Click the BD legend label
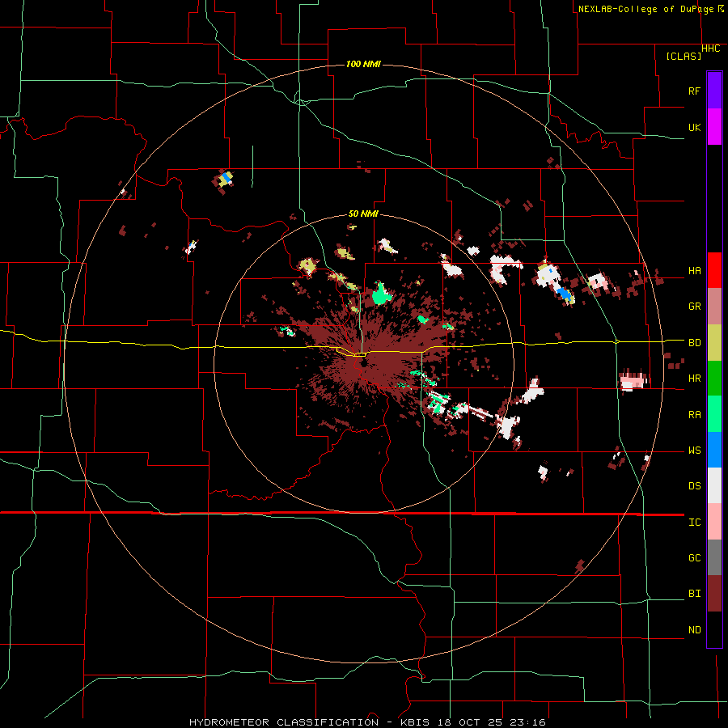 coord(694,343)
